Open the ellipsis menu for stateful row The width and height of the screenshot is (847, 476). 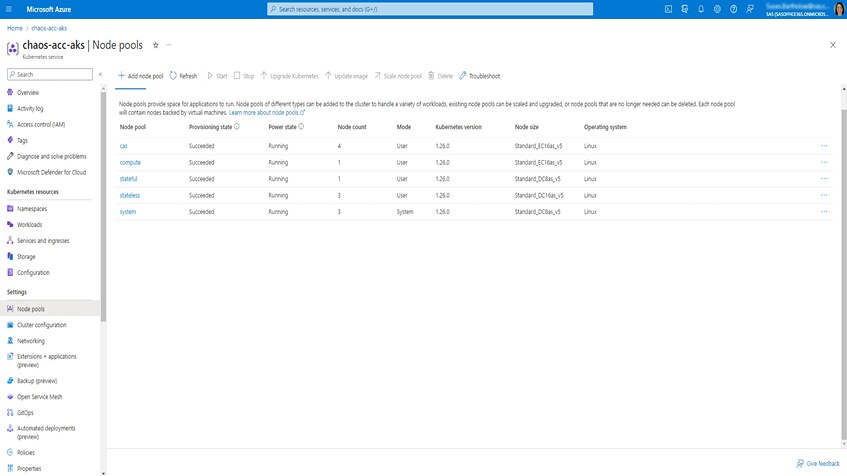(x=824, y=179)
